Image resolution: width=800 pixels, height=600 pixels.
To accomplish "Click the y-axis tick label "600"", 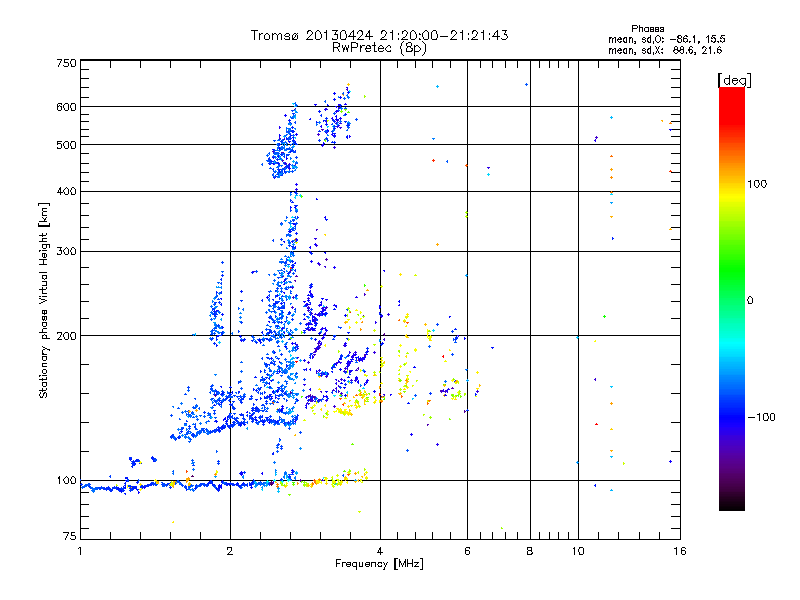I will 66,107.
